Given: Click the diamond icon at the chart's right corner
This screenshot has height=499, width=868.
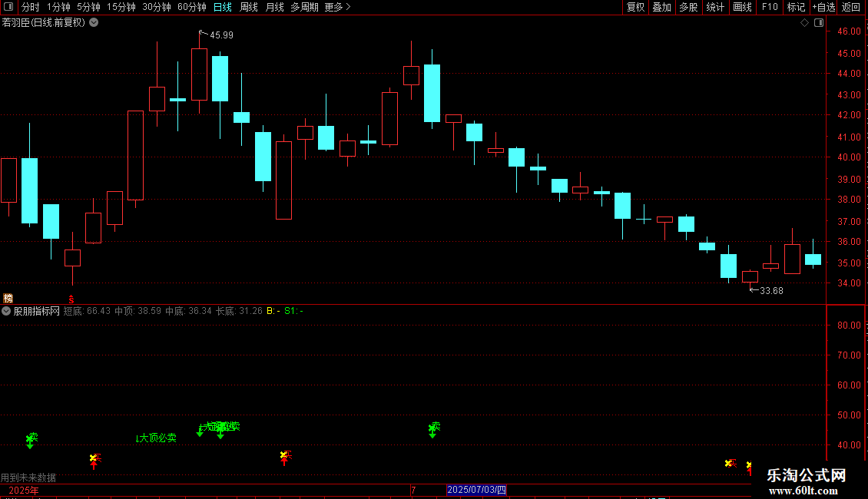Looking at the screenshot, I should coord(804,23).
